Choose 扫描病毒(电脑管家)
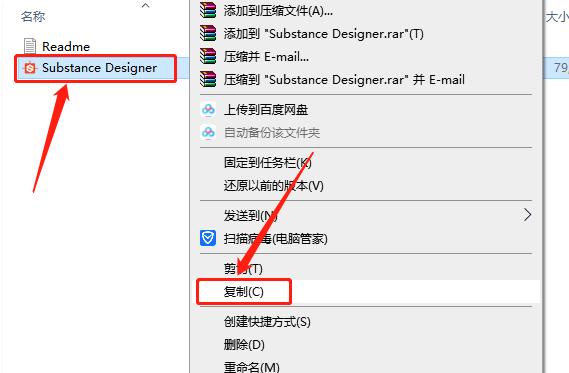The image size is (569, 373). pyautogui.click(x=366, y=238)
